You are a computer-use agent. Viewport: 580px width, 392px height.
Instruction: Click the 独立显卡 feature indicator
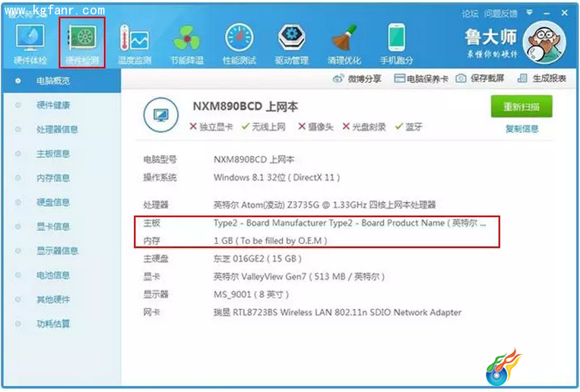pos(211,127)
